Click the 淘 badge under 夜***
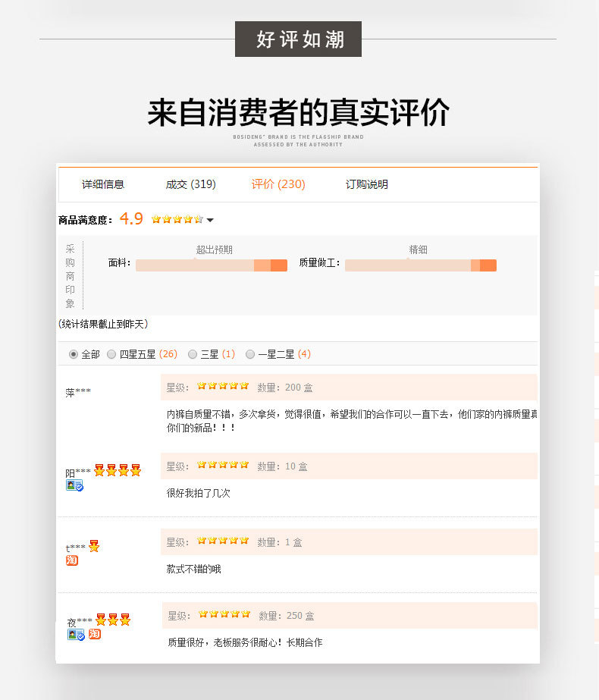 (95, 634)
